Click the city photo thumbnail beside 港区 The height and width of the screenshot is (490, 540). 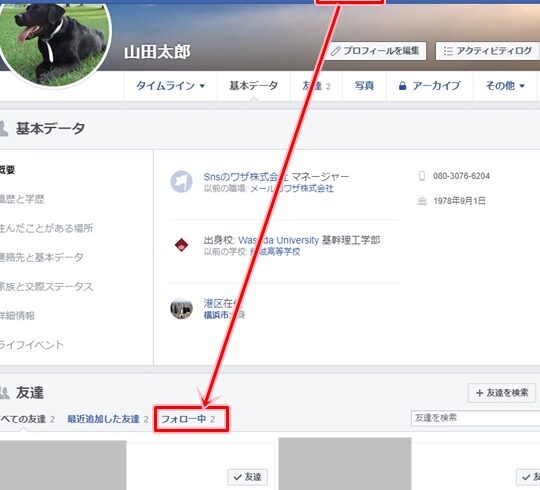[181, 309]
